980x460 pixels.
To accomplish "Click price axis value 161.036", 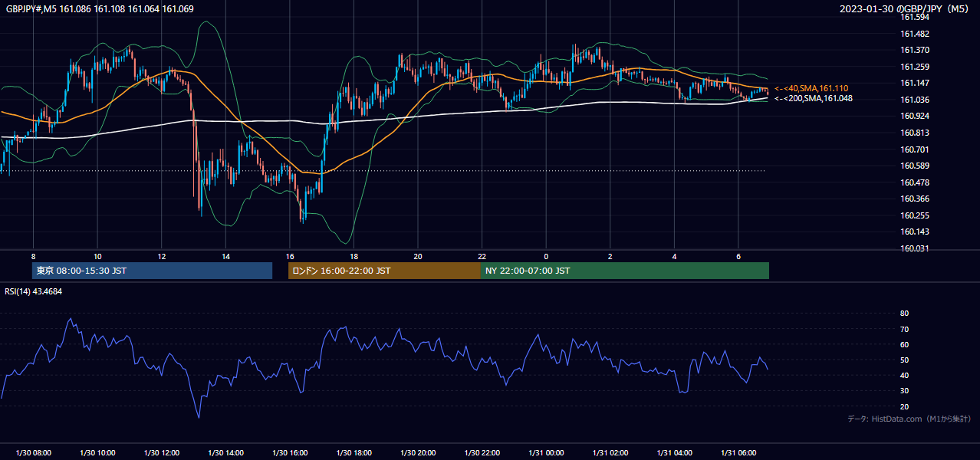I will pyautogui.click(x=915, y=100).
